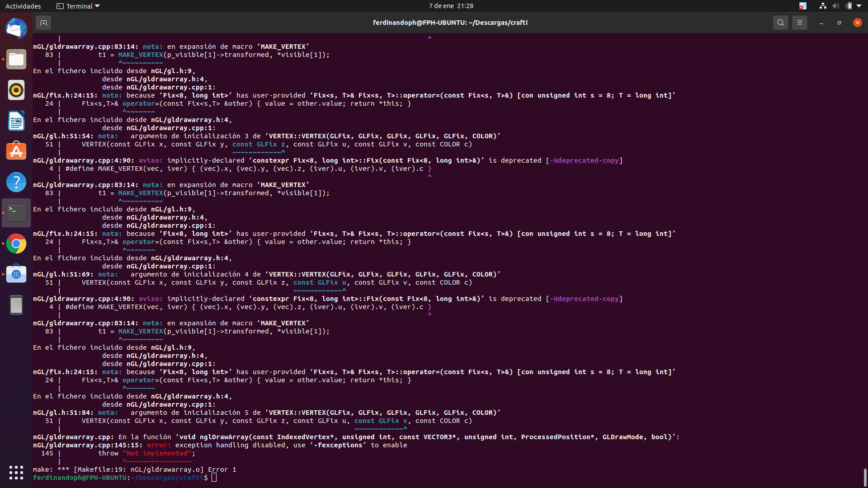This screenshot has height=488, width=868.
Task: Show the Applications grid
Action: coord(16,473)
